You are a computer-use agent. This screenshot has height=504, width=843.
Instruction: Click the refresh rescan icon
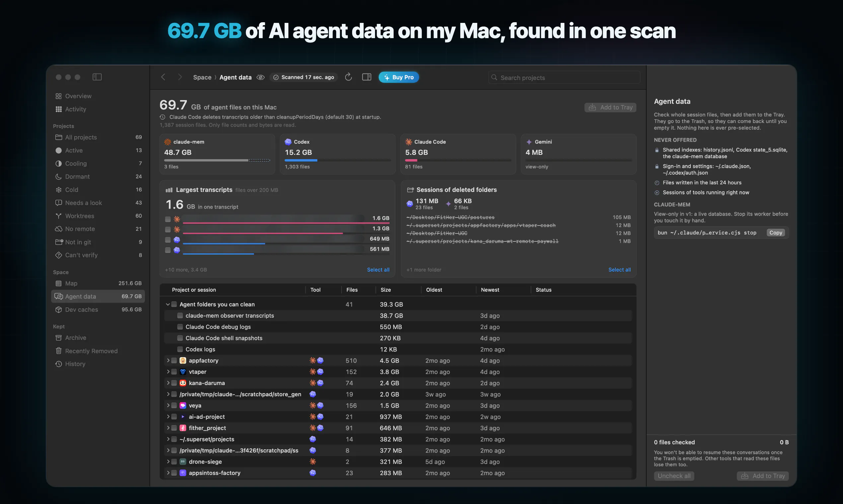[348, 77]
